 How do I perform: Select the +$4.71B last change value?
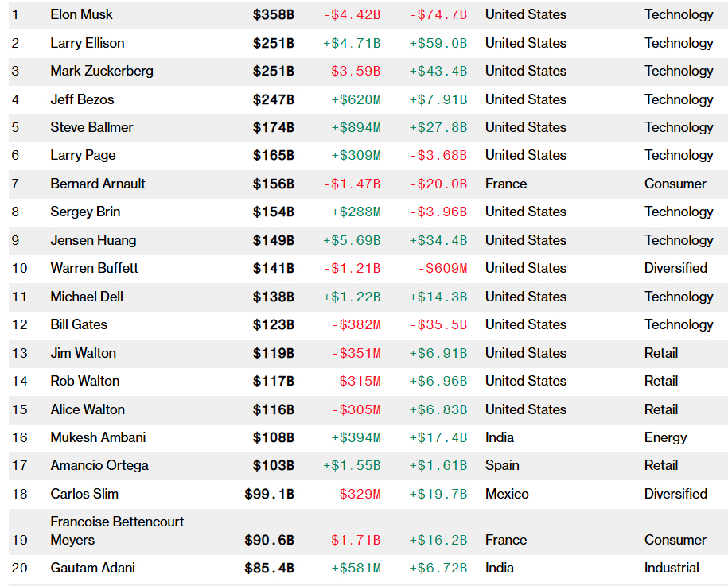pyautogui.click(x=352, y=44)
